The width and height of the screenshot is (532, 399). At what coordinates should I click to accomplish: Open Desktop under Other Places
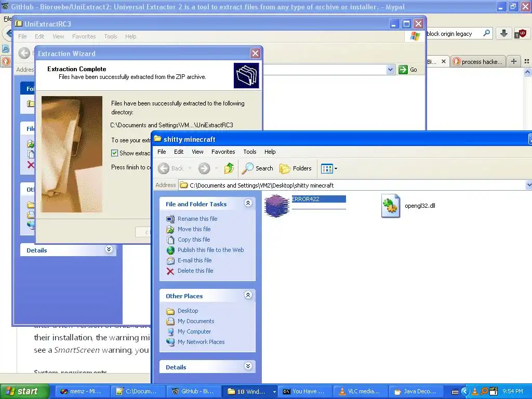(x=188, y=311)
